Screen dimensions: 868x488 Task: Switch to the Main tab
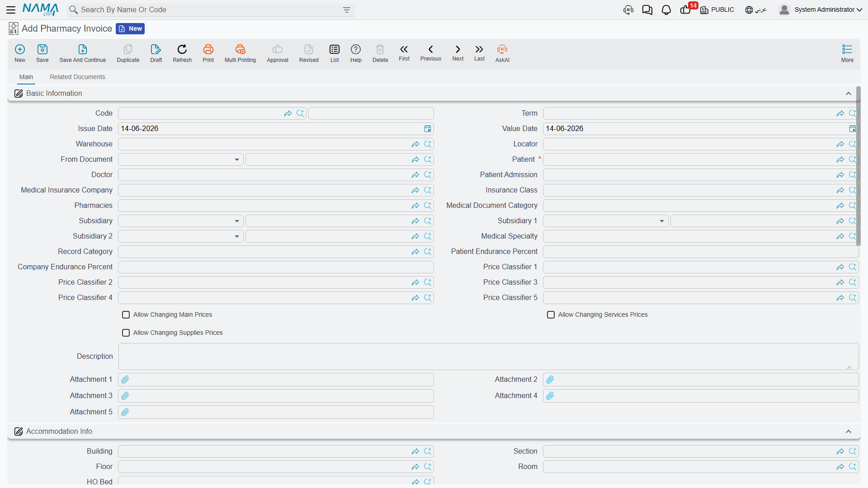point(26,77)
